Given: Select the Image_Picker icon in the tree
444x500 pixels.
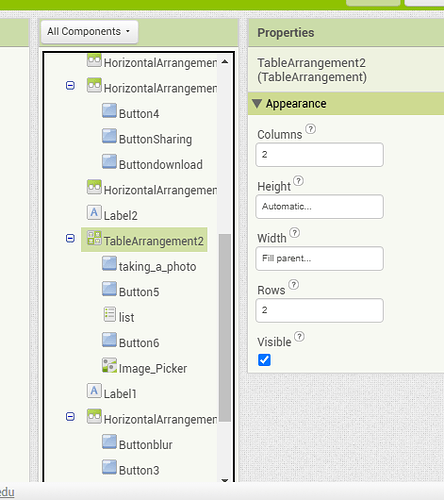Looking at the screenshot, I should coord(109,365).
